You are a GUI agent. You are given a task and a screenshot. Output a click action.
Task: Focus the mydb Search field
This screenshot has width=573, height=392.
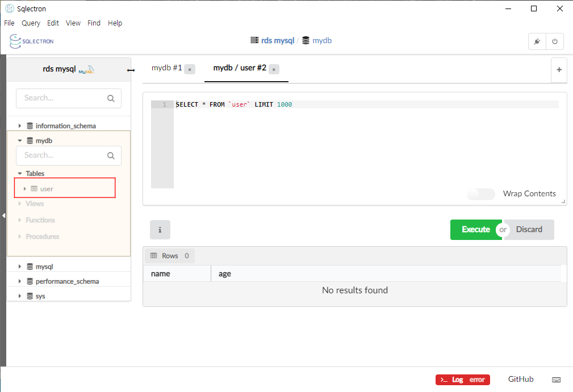tap(69, 156)
